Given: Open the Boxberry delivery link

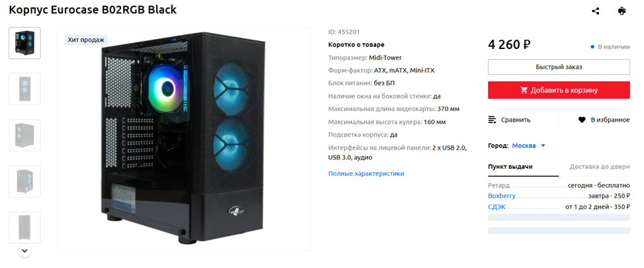Looking at the screenshot, I should coord(502,196).
